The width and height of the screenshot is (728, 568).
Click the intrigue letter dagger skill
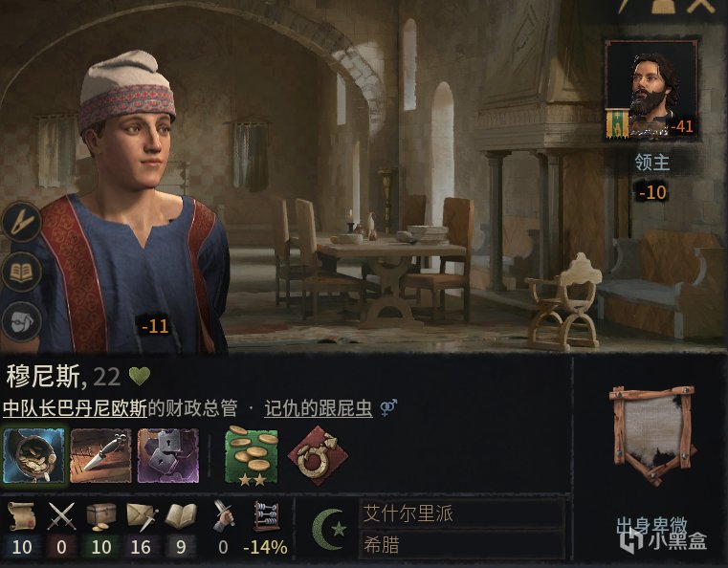[x=142, y=517]
